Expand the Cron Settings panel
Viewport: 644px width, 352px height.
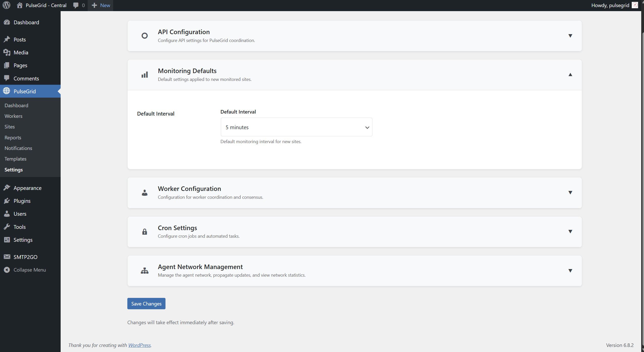pyautogui.click(x=570, y=231)
